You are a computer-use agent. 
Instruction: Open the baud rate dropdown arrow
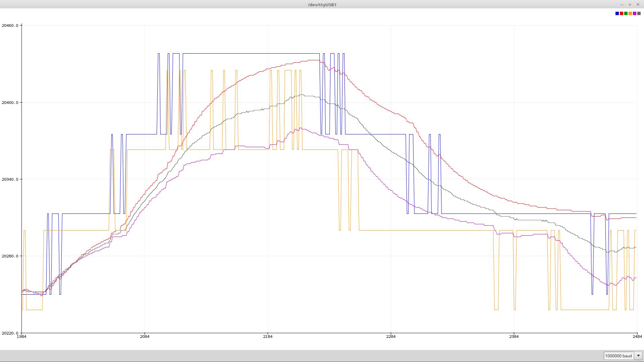(638, 356)
